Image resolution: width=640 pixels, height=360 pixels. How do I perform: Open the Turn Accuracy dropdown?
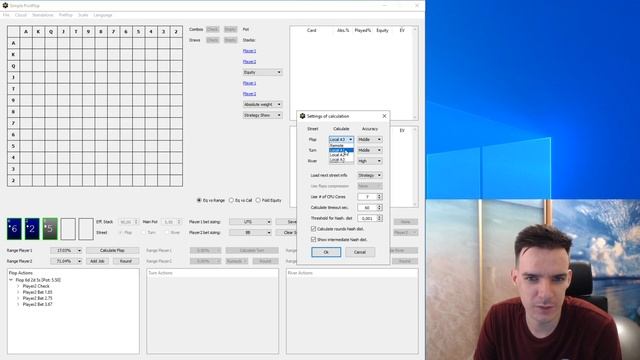pyautogui.click(x=370, y=150)
